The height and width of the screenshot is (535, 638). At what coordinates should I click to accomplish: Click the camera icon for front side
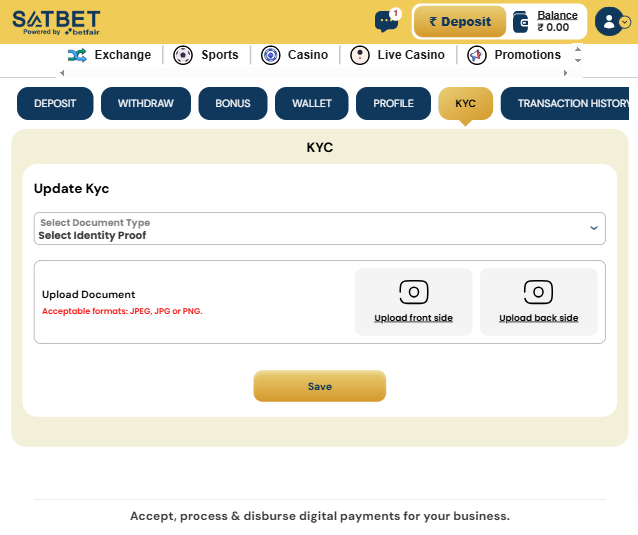[x=414, y=292]
